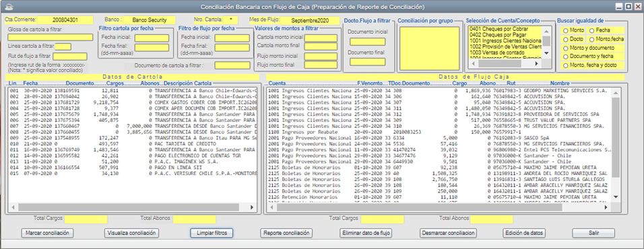Click the Conciliación por grupo list box

[429, 48]
